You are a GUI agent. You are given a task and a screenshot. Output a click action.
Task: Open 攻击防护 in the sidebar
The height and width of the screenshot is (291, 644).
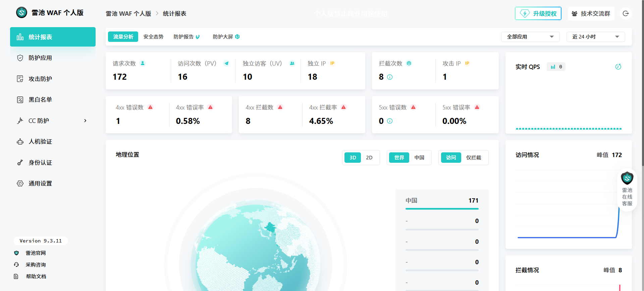pyautogui.click(x=53, y=79)
